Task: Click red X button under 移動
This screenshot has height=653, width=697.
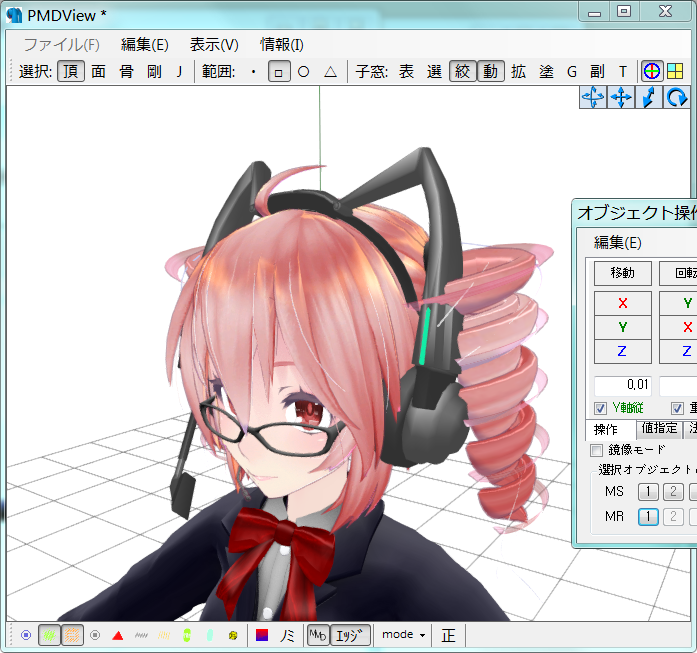Action: click(623, 303)
